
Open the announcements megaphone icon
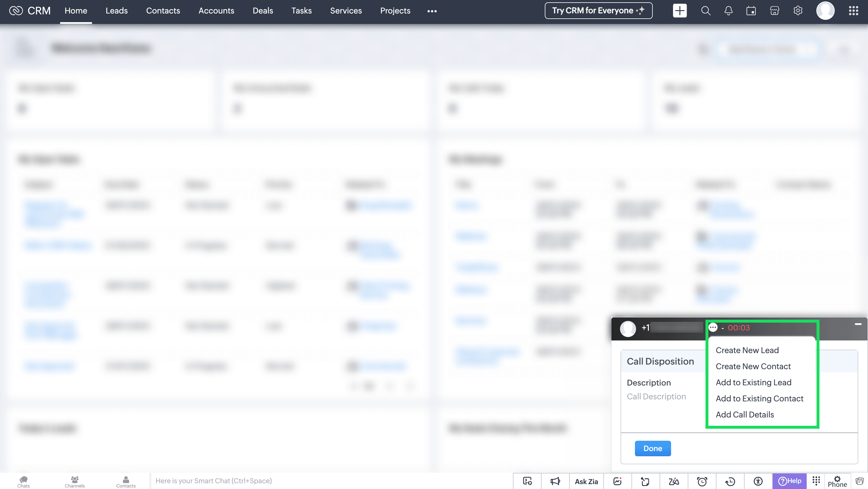(555, 481)
